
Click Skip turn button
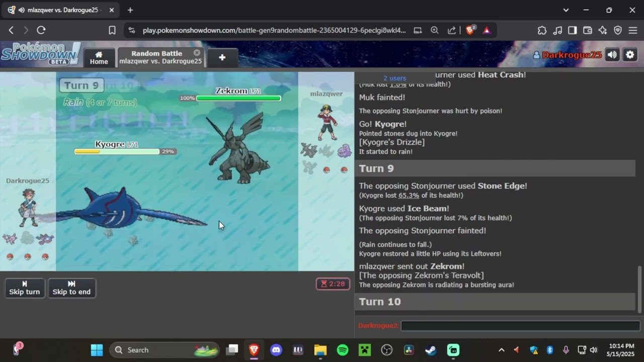click(25, 288)
